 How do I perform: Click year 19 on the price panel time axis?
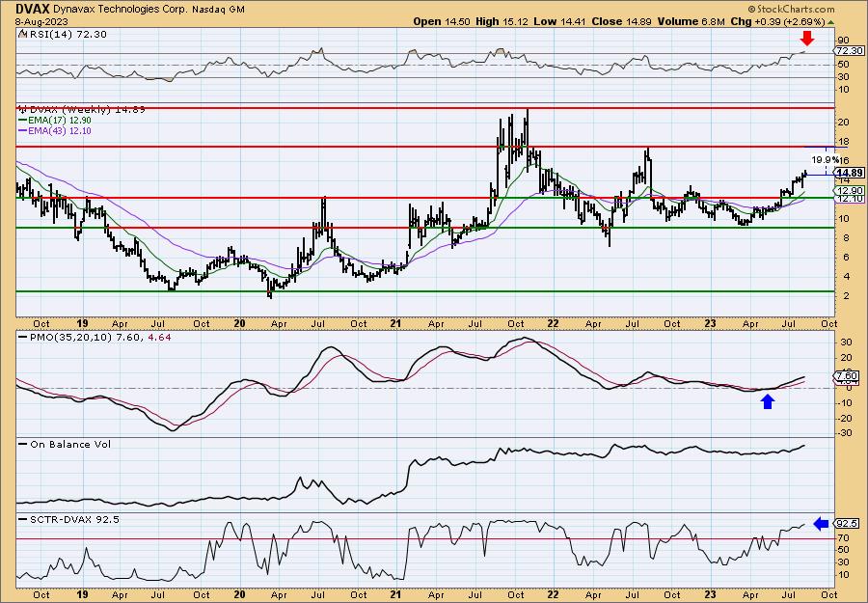pyautogui.click(x=82, y=323)
